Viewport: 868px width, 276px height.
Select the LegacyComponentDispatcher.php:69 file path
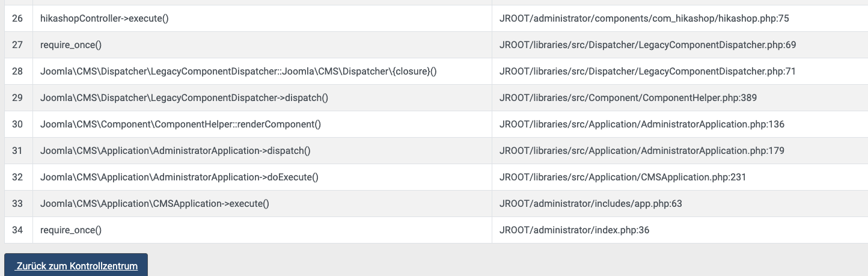(x=647, y=45)
